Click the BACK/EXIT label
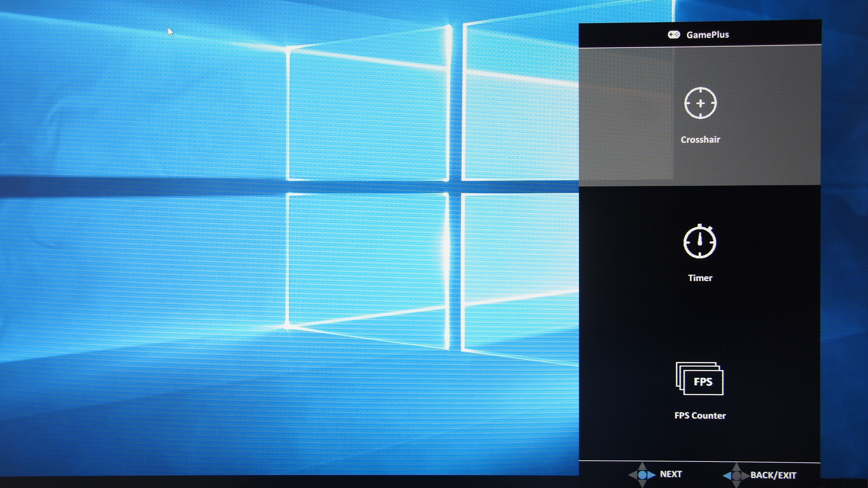This screenshot has height=488, width=868. click(773, 475)
